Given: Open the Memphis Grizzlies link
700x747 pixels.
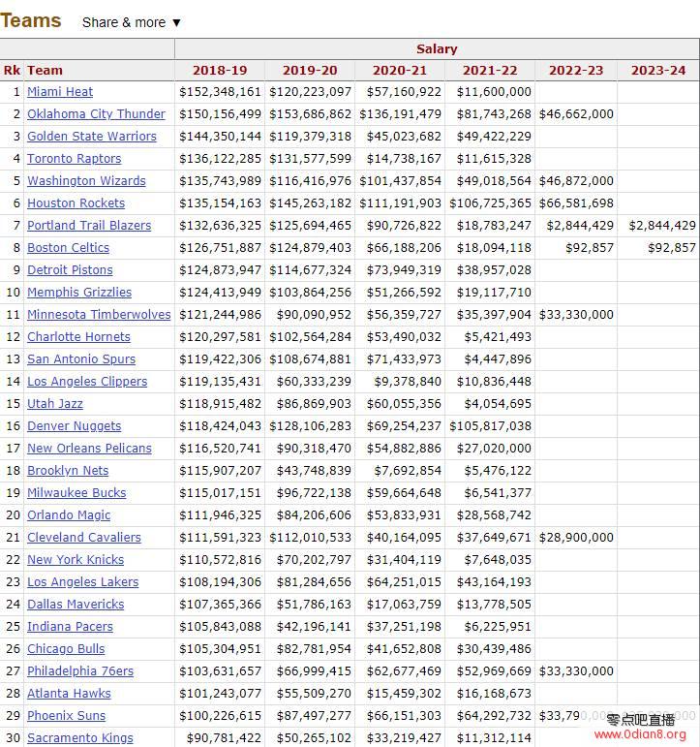Looking at the screenshot, I should tap(79, 292).
